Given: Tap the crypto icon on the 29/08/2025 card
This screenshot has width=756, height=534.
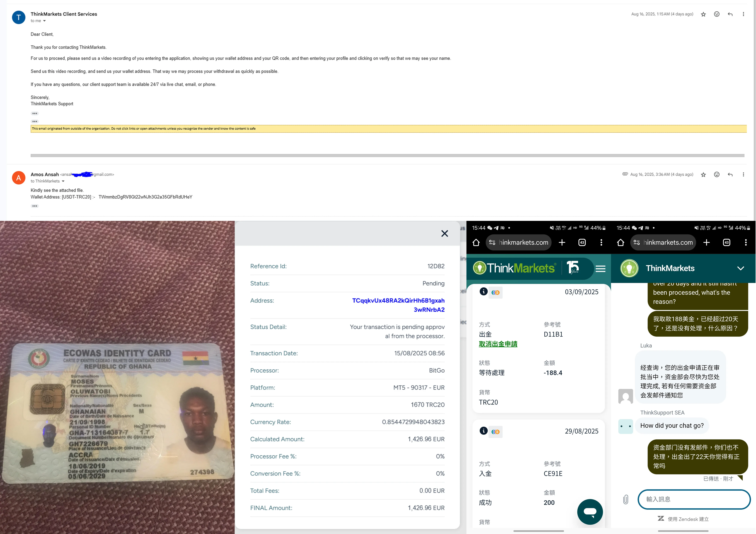Looking at the screenshot, I should point(495,432).
